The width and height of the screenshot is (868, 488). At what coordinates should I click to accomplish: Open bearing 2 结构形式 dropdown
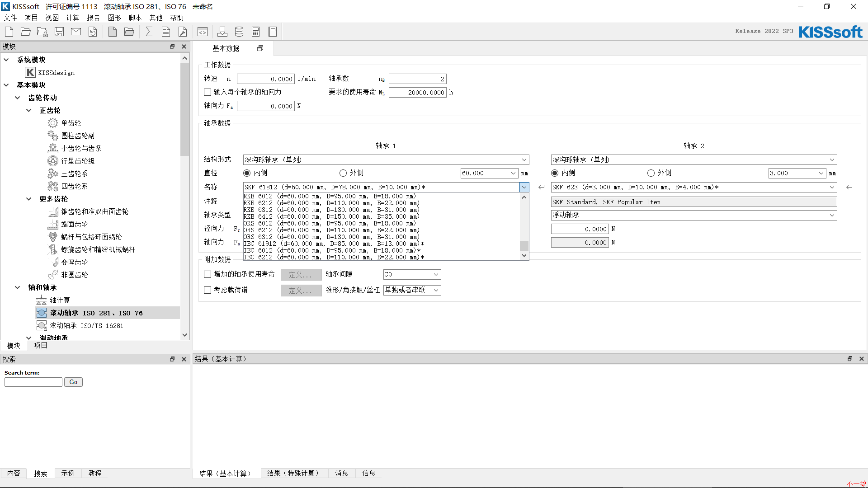(694, 160)
